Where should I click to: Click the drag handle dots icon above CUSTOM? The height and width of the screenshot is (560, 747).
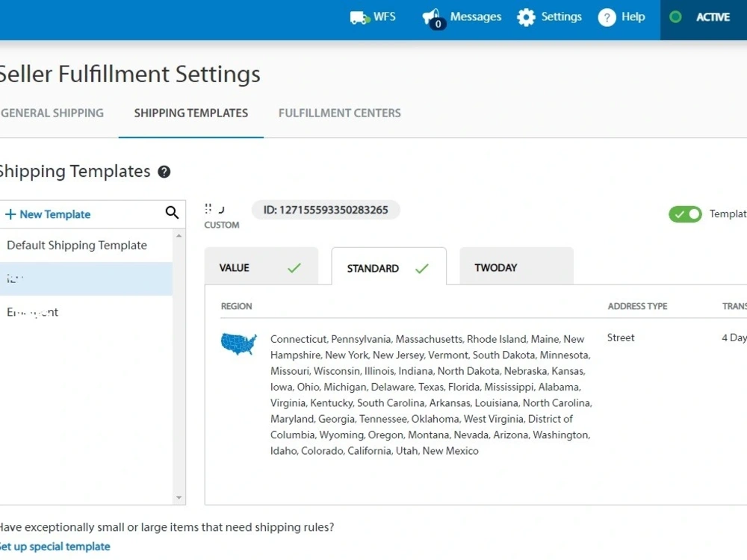point(208,208)
